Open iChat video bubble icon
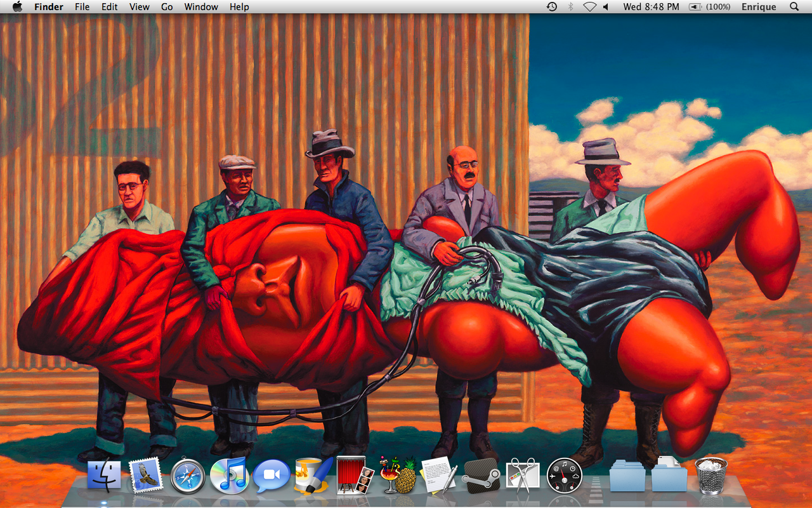This screenshot has height=508, width=812. pyautogui.click(x=272, y=476)
